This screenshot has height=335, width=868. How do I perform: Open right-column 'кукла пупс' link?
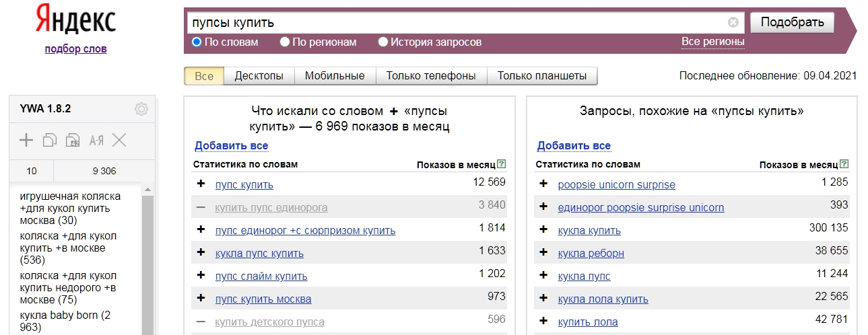[585, 276]
